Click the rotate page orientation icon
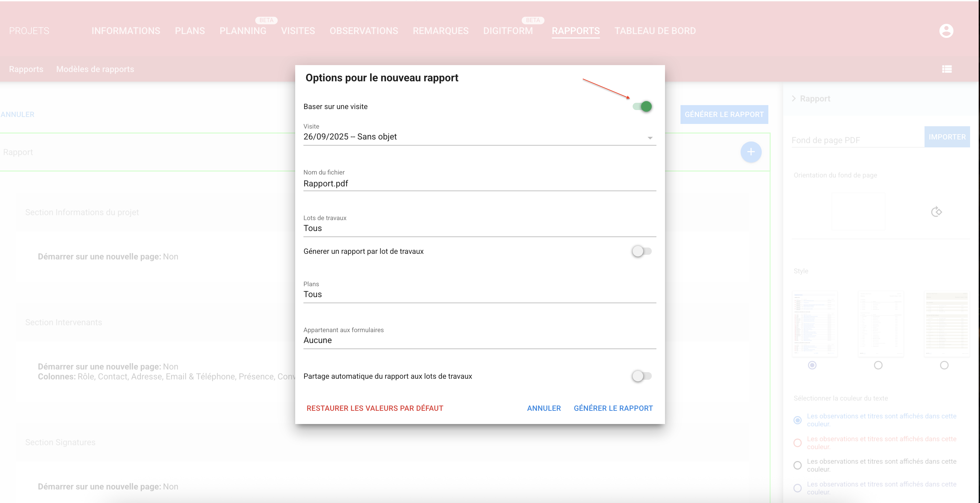This screenshot has height=503, width=980. [936, 212]
